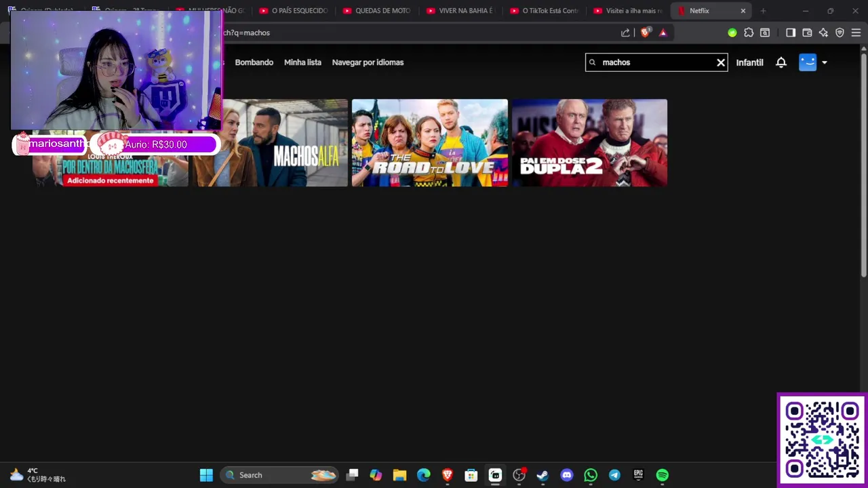Click the share page icon in address bar
The width and height of the screenshot is (868, 488).
[x=625, y=33]
